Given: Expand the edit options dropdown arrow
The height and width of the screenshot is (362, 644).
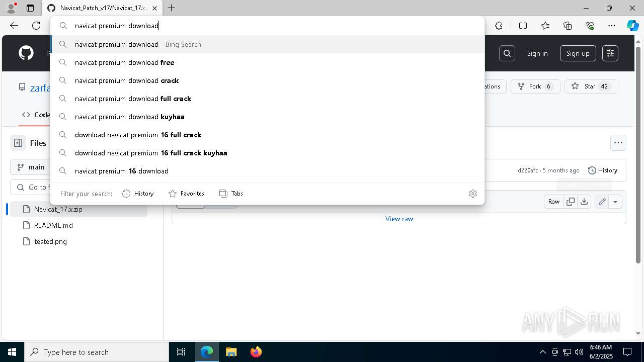Looking at the screenshot, I should tap(615, 202).
